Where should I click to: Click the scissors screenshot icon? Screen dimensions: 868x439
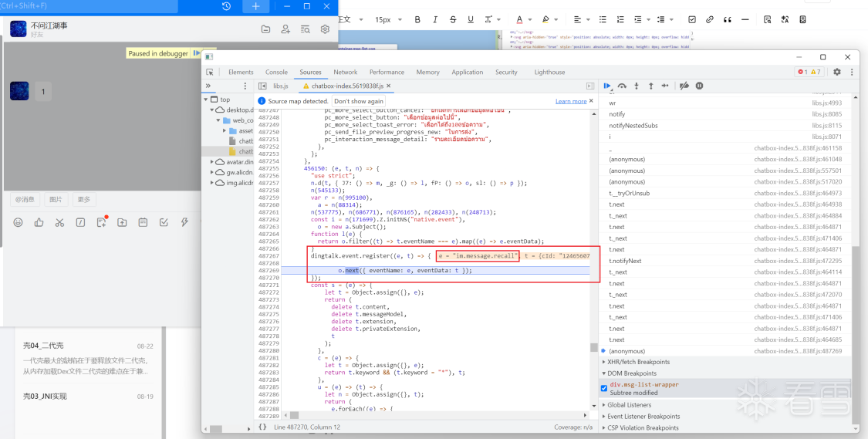[59, 222]
